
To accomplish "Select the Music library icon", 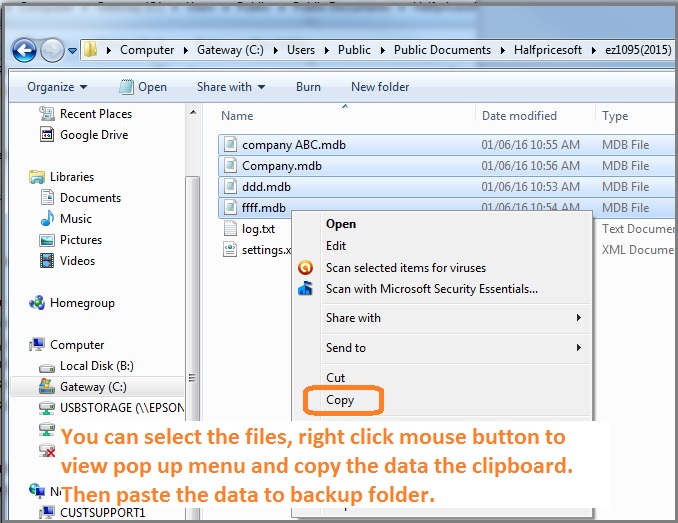I will pyautogui.click(x=46, y=219).
